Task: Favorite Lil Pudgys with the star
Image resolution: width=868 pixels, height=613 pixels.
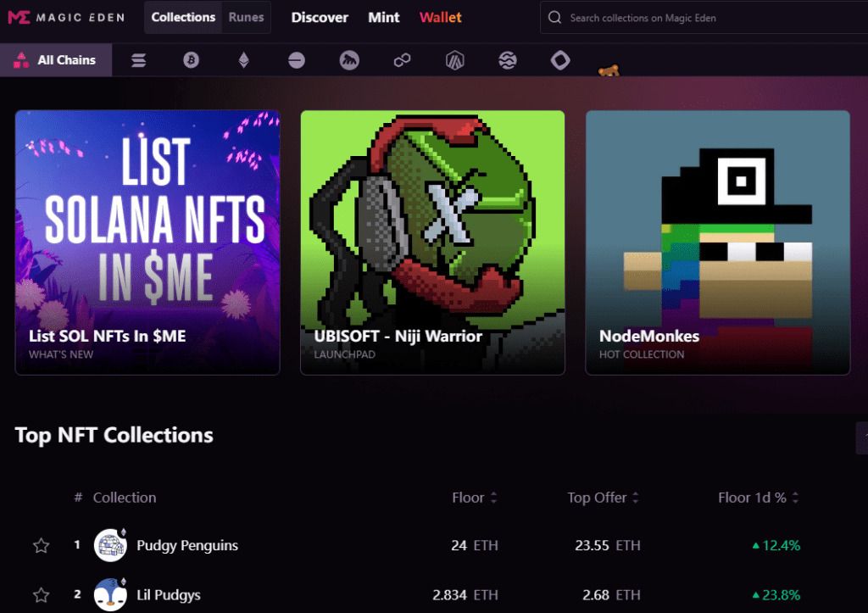Action: click(41, 595)
